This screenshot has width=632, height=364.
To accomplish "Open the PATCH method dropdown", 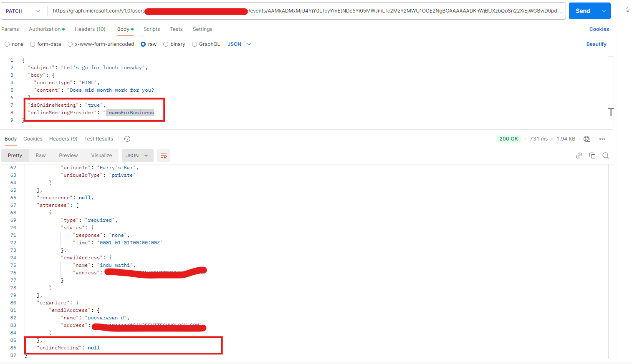I will pos(23,10).
